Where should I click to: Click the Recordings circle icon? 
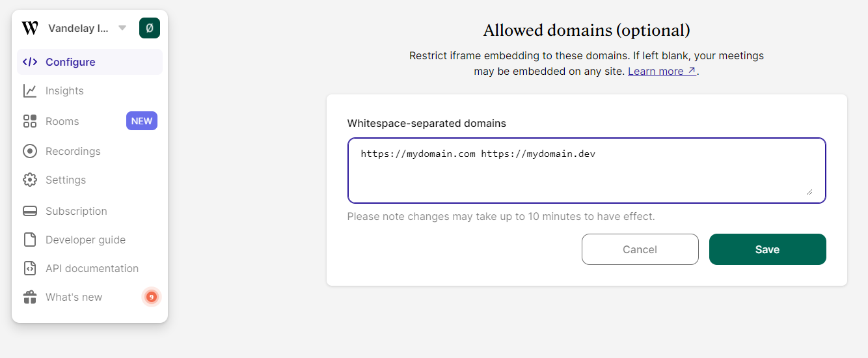(30, 151)
